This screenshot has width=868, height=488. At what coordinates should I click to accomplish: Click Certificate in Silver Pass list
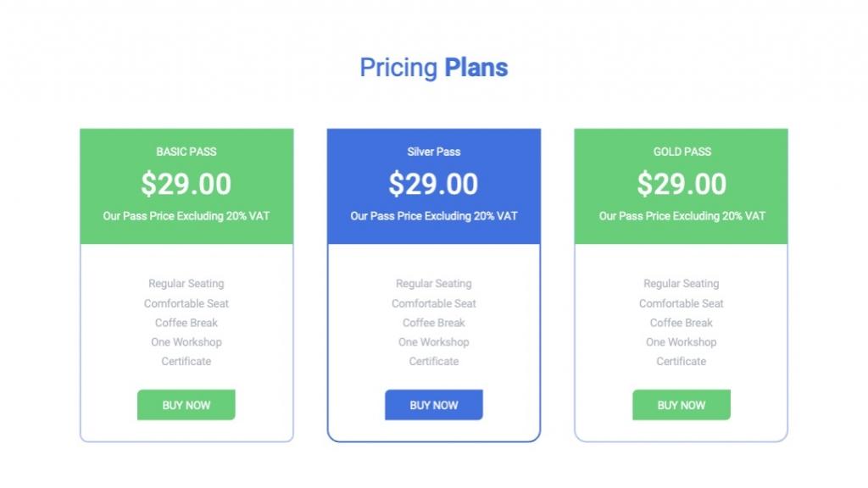coord(434,362)
